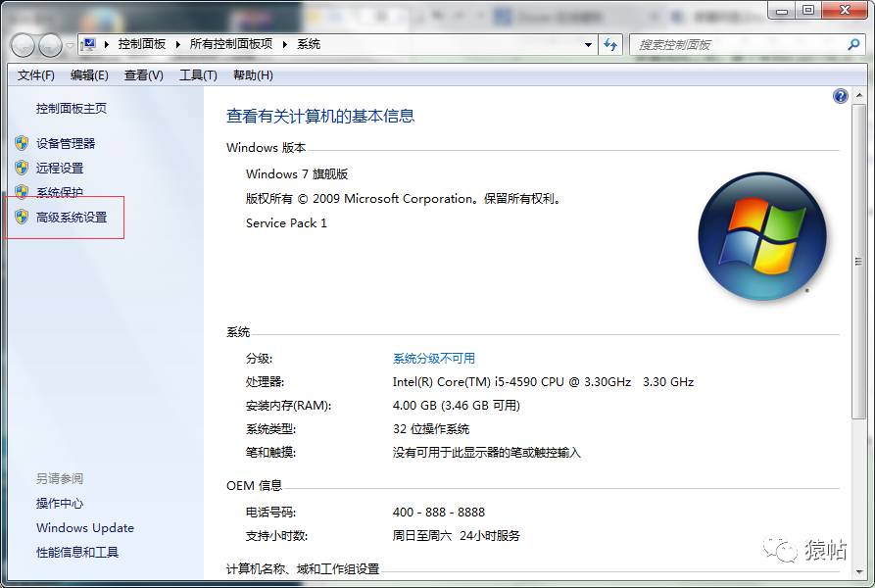This screenshot has width=875, height=588.
Task: Click the 查看有关计算机的基本信息 heading
Action: tap(320, 116)
